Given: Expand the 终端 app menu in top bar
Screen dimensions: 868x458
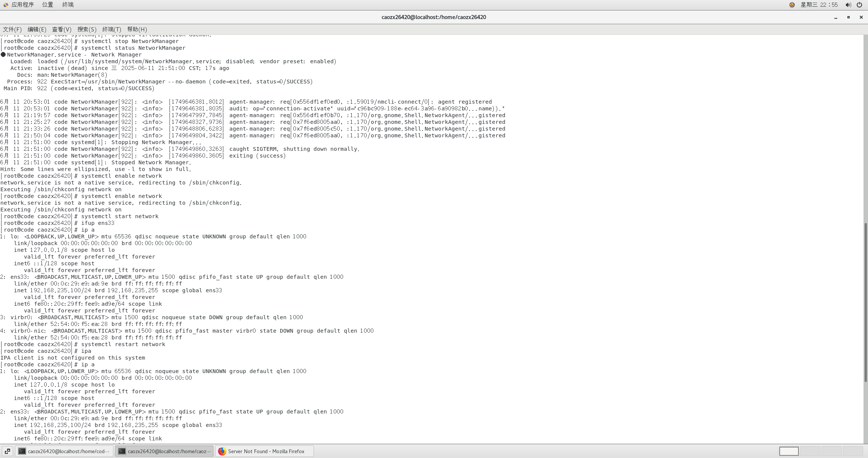Looking at the screenshot, I should (68, 5).
